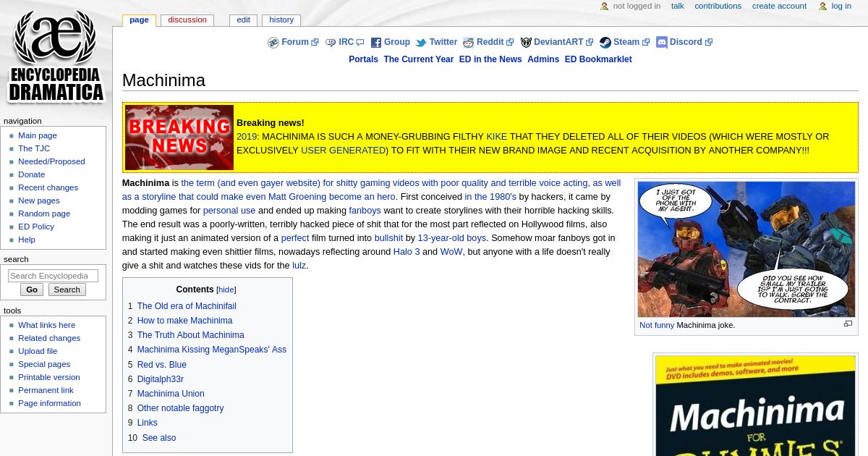Open the Machinima for Dummies cover image
868x456 pixels.
pyautogui.click(x=755, y=405)
